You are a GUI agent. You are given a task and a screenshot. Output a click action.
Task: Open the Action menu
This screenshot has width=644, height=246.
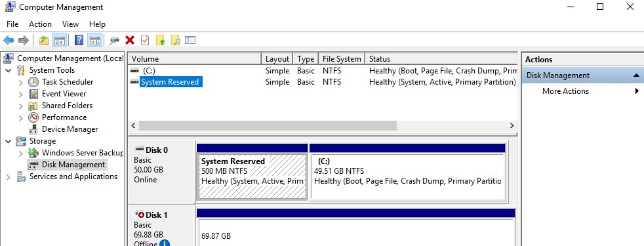(x=40, y=24)
